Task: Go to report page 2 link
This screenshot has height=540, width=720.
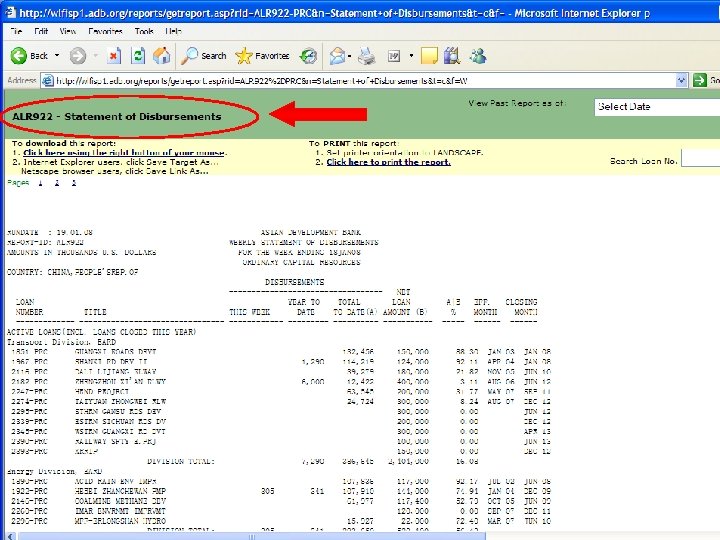Action: click(57, 183)
